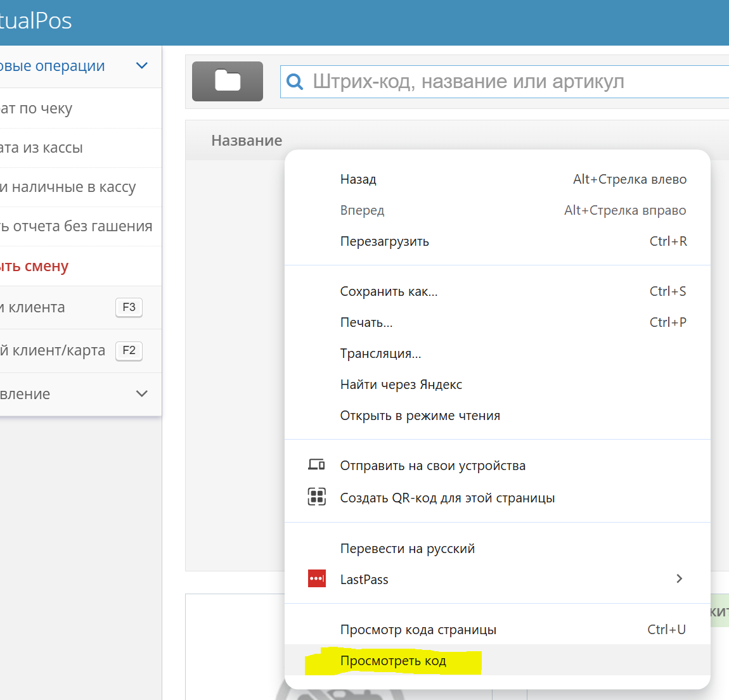729x700 pixels.
Task: Choose Найти через Яндекс menu item
Action: click(401, 385)
